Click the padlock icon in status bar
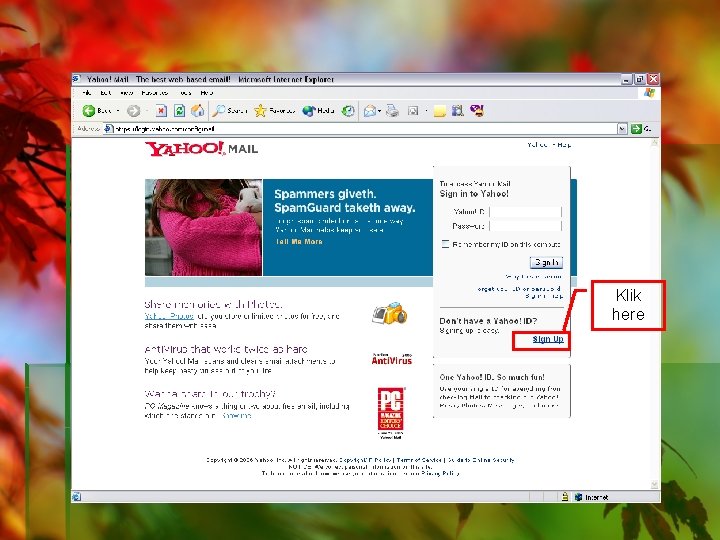This screenshot has width=720, height=540. 565,496
